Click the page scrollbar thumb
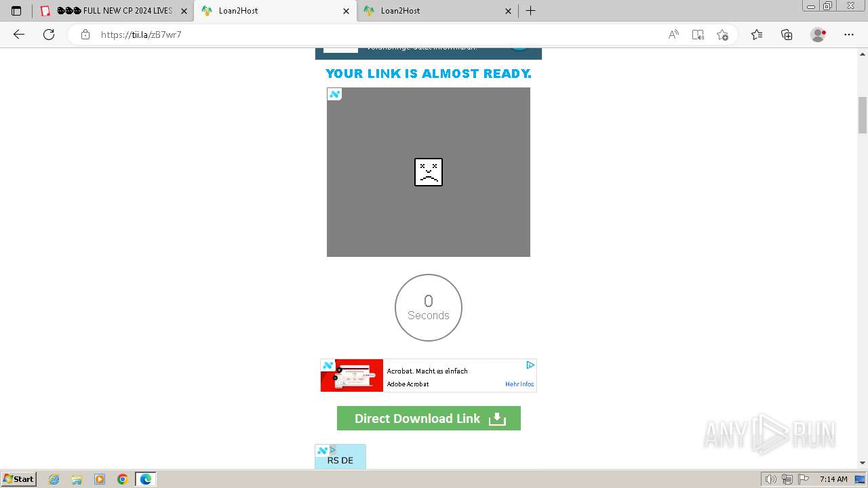868x488 pixels. point(863,115)
